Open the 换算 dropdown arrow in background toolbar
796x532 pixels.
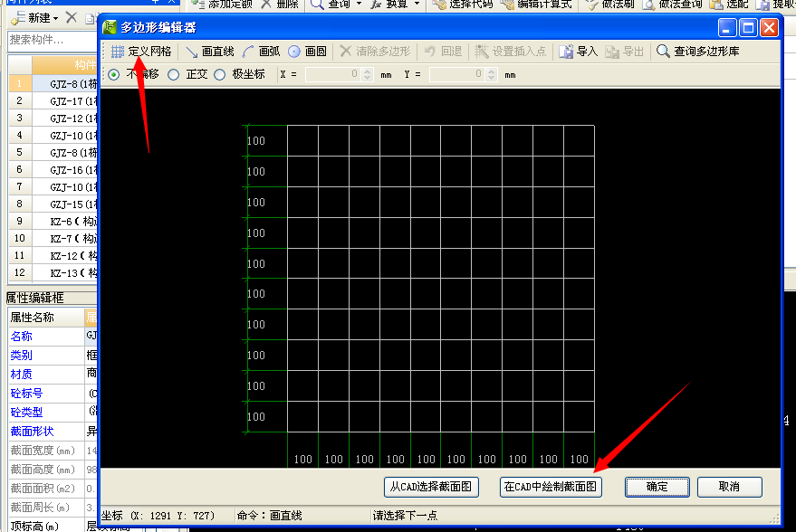pyautogui.click(x=417, y=4)
